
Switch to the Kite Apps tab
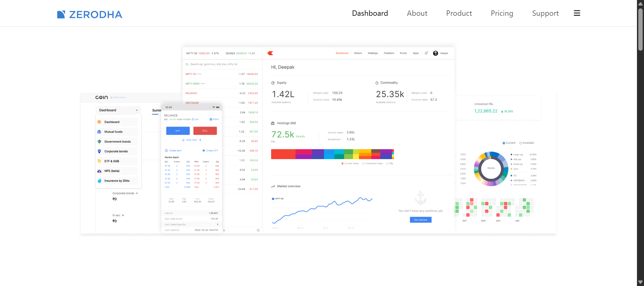point(416,53)
